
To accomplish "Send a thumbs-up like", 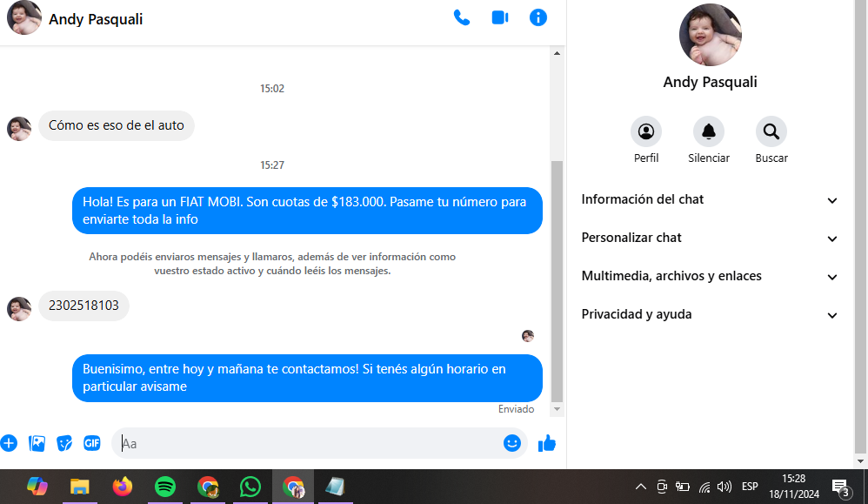I will (x=546, y=444).
